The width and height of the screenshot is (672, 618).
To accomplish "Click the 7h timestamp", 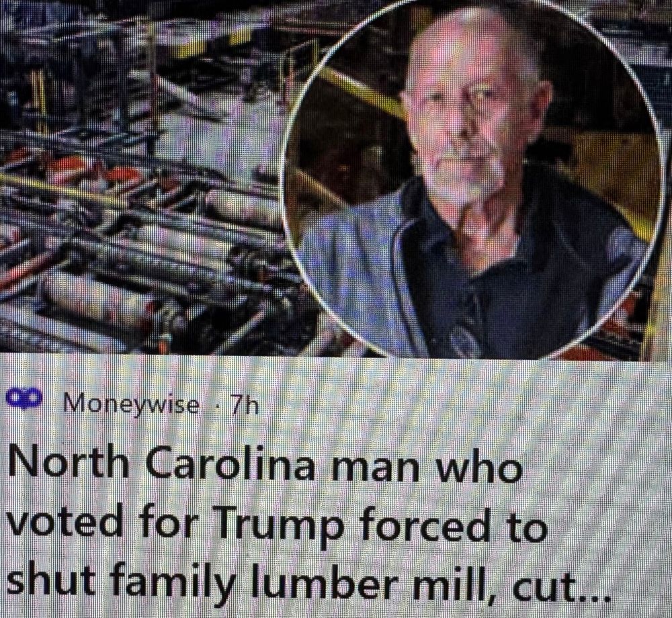I will point(245,404).
